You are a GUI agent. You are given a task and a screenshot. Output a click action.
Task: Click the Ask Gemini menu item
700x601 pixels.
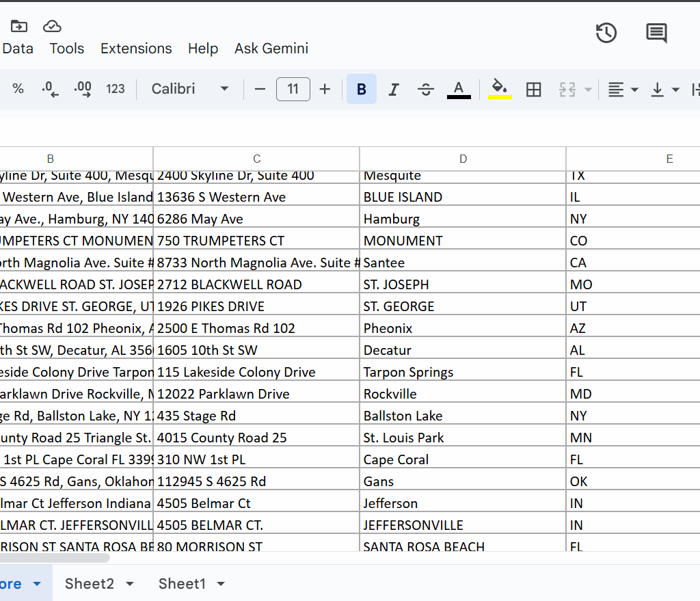pyautogui.click(x=271, y=49)
